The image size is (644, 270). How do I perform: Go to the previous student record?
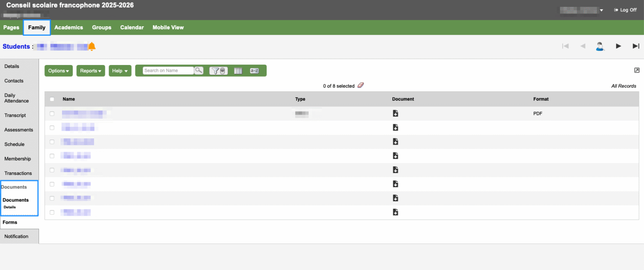(583, 46)
